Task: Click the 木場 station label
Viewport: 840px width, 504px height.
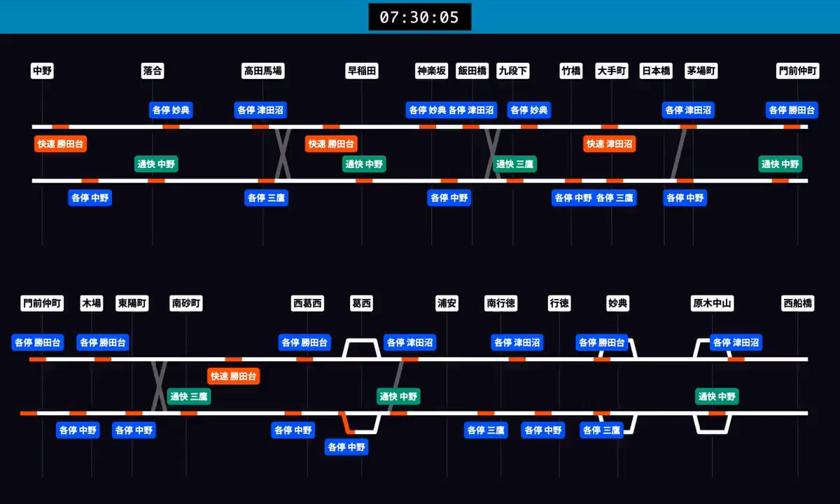Action: (91, 303)
